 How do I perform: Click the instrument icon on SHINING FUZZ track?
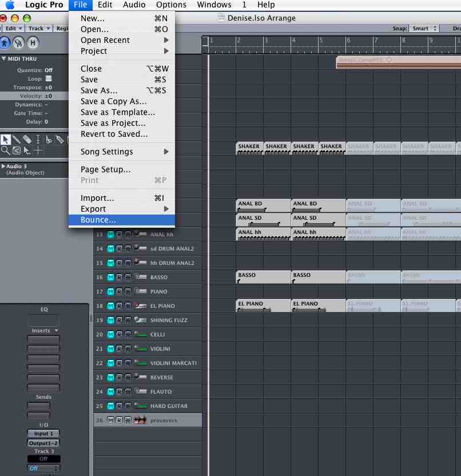141,320
